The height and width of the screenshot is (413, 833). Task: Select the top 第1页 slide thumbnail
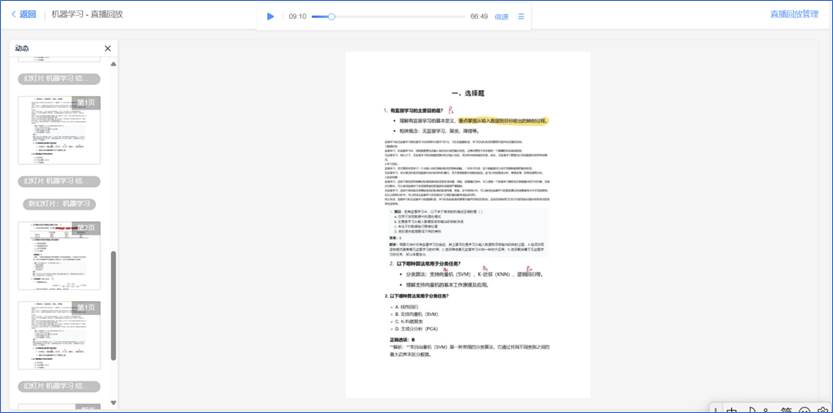click(x=59, y=129)
